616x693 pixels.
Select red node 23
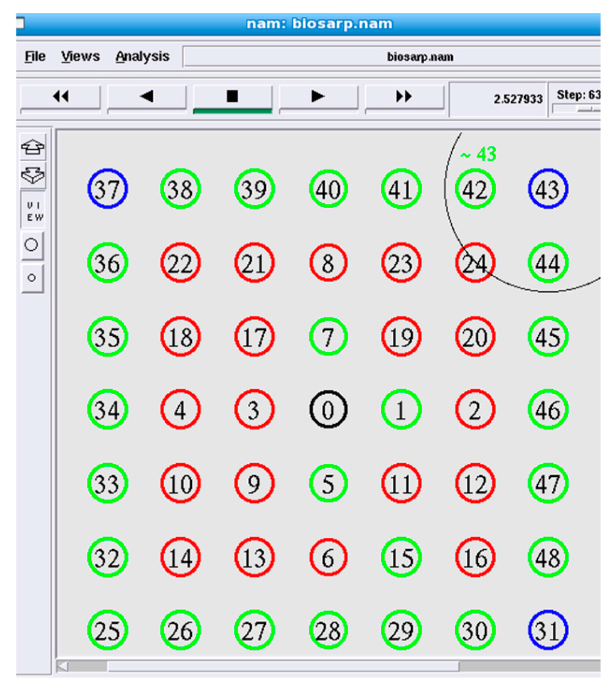click(401, 263)
